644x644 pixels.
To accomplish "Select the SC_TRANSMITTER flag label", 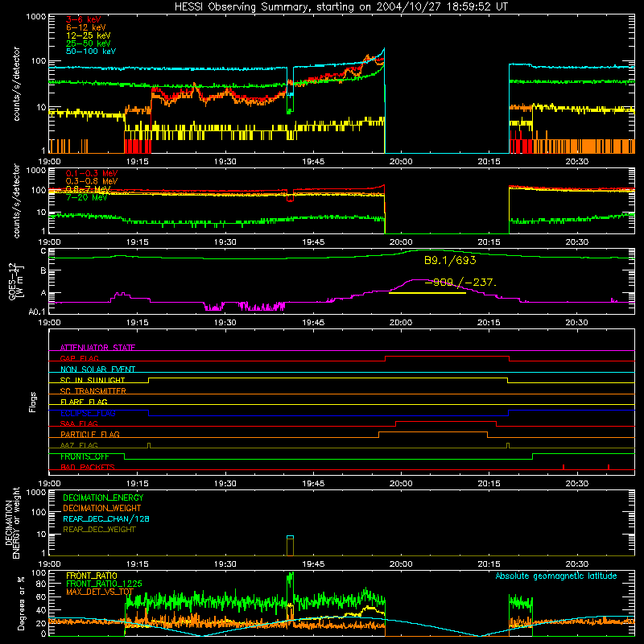I will pyautogui.click(x=93, y=391).
